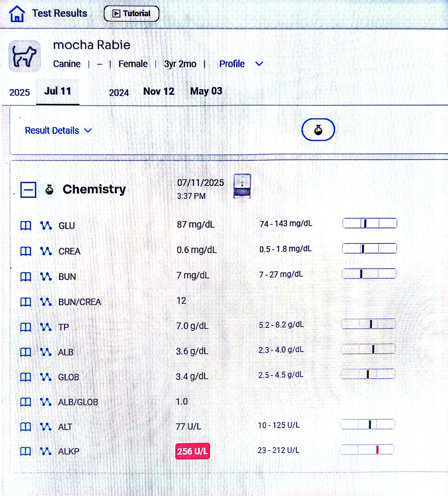Viewport: 448px width, 496px height.
Task: Open the book icon beside GLU
Action: pos(26,225)
